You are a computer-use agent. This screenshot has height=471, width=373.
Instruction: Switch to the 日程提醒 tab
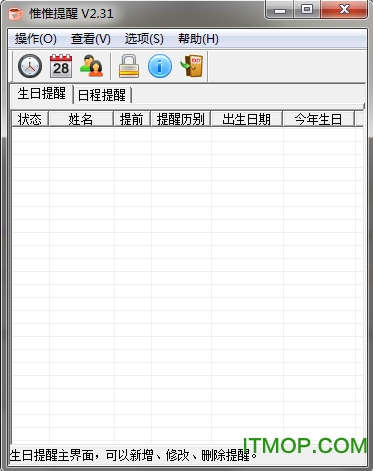pos(102,95)
